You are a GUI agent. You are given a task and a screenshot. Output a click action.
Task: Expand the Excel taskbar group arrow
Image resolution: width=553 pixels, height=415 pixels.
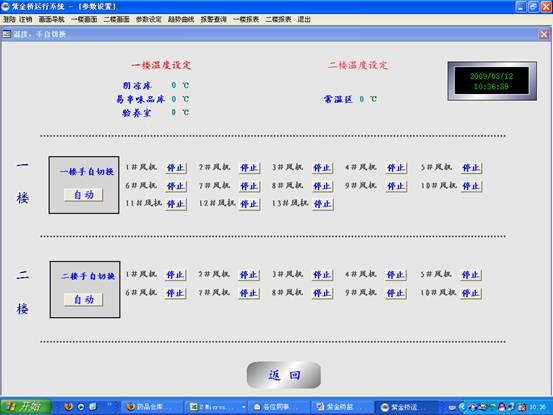point(244,407)
